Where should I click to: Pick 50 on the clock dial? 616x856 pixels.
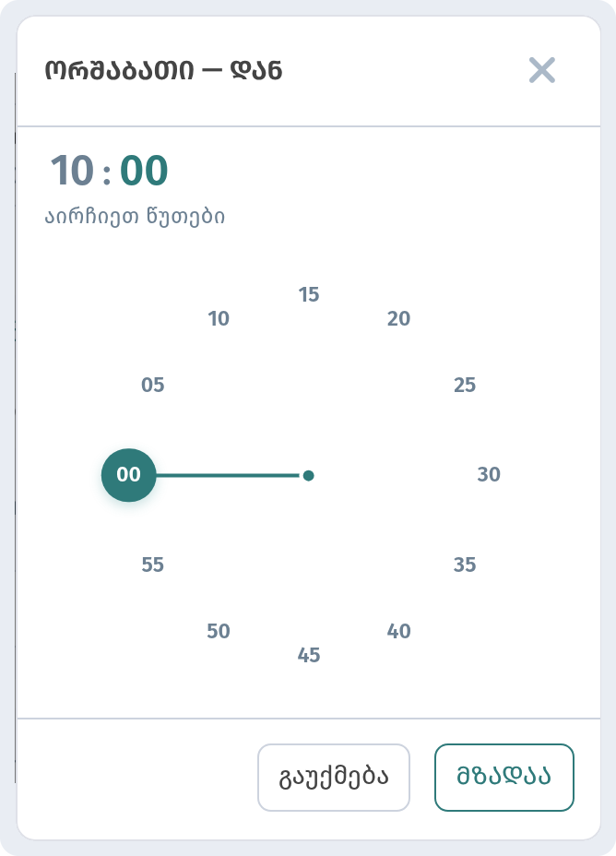pyautogui.click(x=219, y=631)
